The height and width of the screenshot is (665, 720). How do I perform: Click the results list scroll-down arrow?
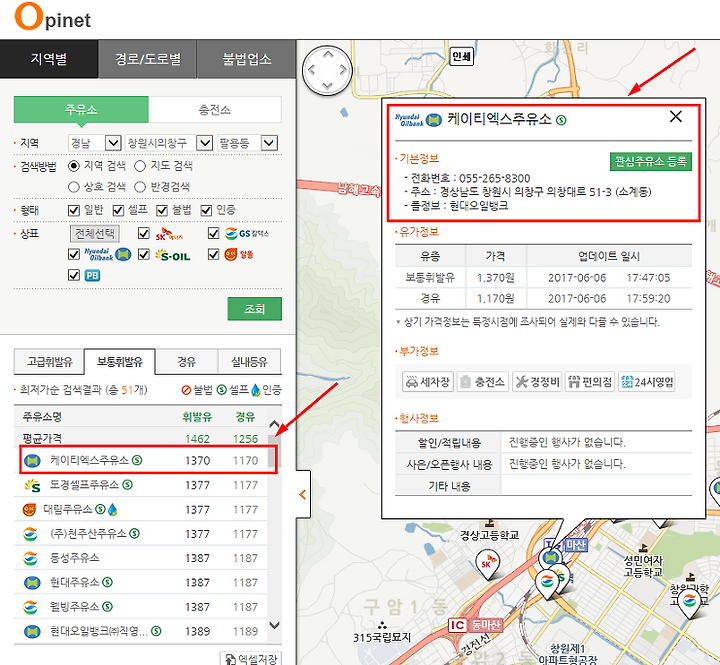click(x=274, y=625)
